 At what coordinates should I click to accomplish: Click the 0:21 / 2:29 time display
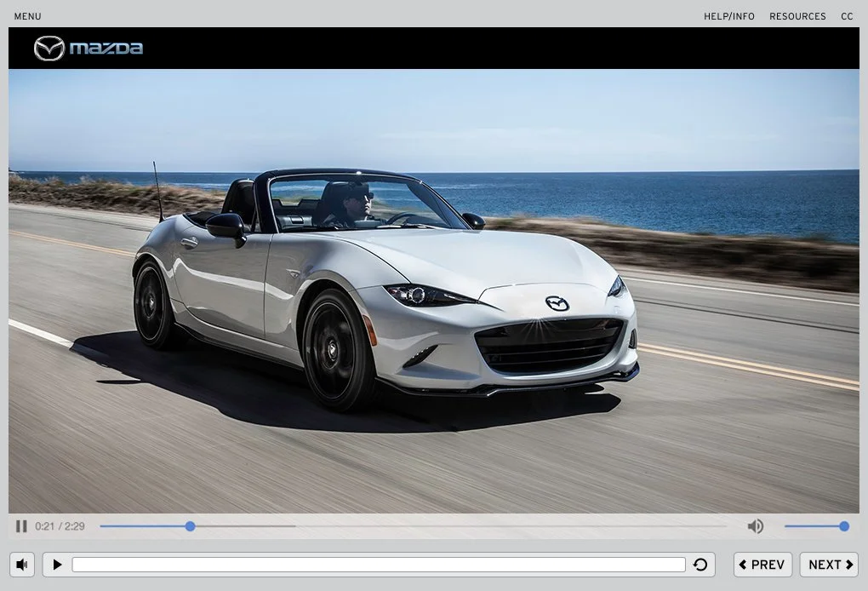[60, 526]
